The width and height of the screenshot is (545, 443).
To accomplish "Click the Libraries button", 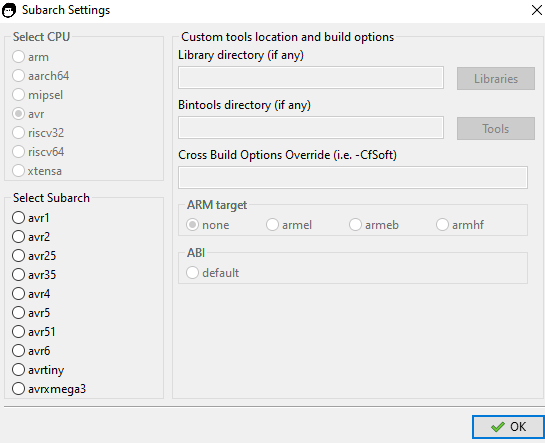I will coord(496,79).
